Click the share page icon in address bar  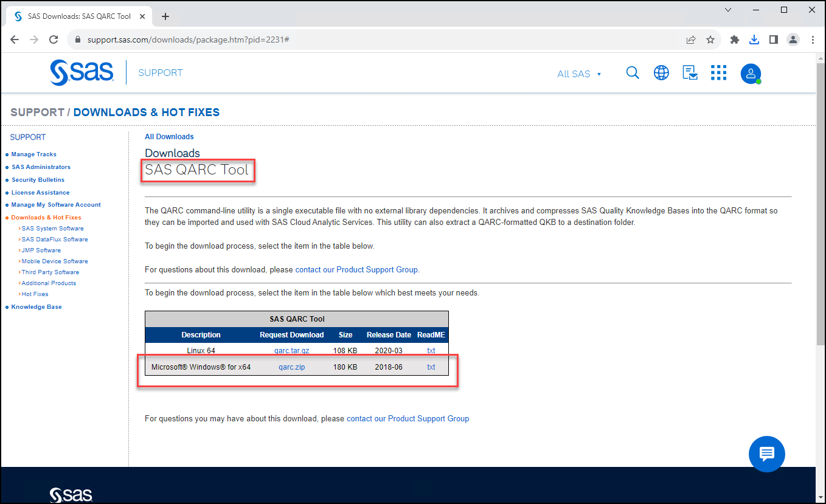691,39
